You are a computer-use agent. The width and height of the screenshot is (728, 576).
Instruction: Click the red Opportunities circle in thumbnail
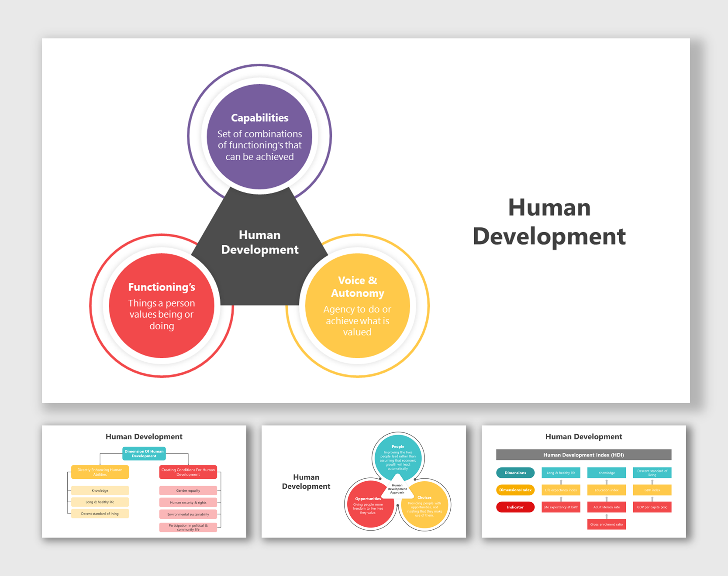tap(370, 504)
